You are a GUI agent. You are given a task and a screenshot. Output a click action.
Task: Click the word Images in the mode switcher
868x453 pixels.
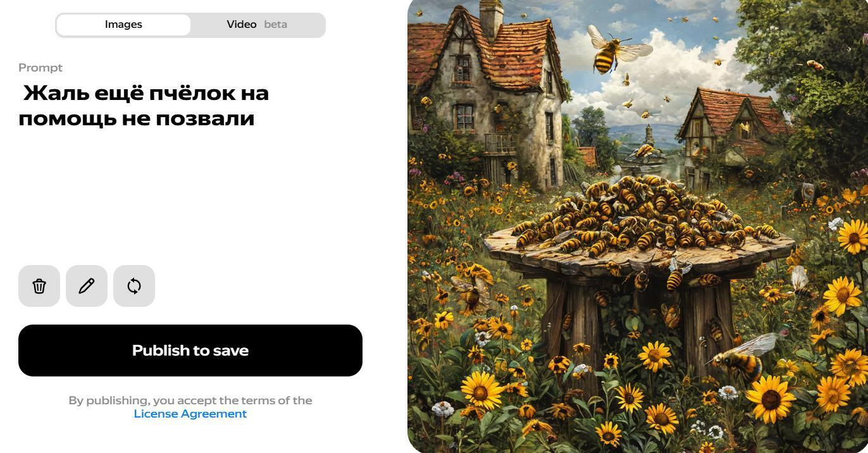(123, 25)
